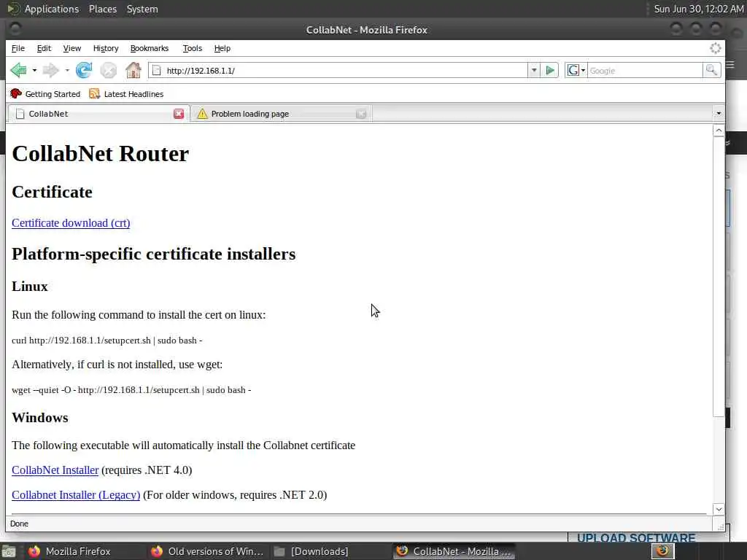Open the Places menu in top panel
The height and width of the screenshot is (560, 747).
(x=103, y=9)
